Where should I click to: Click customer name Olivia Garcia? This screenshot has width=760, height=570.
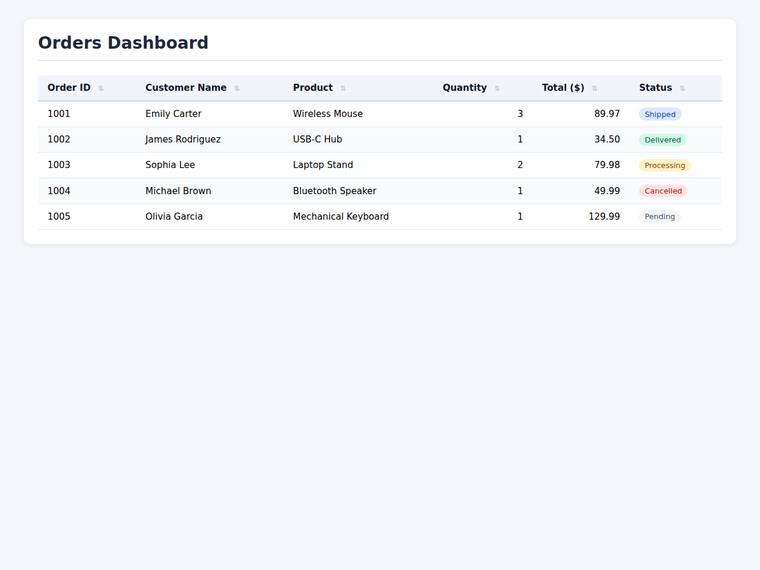(x=174, y=217)
